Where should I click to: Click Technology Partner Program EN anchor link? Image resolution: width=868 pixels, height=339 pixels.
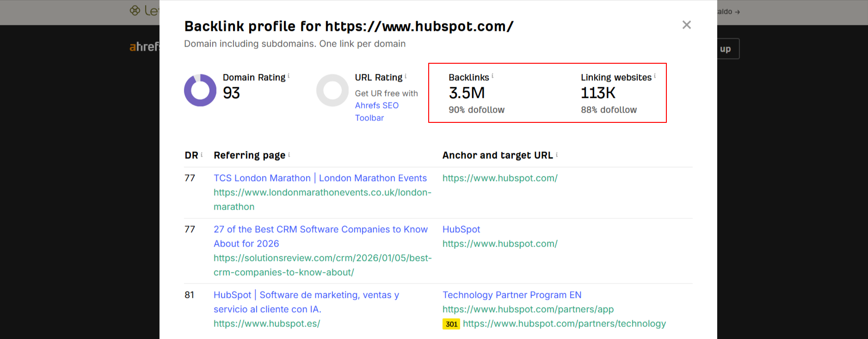[x=512, y=295]
